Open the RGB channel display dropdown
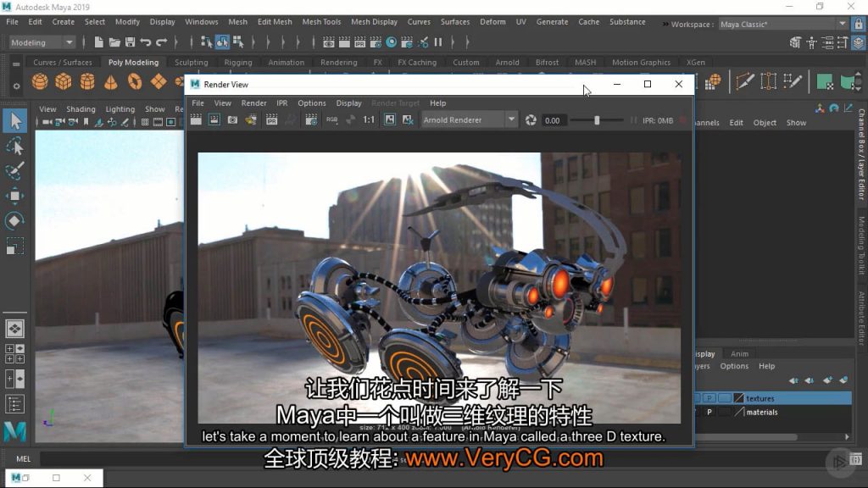The width and height of the screenshot is (868, 488). (331, 119)
